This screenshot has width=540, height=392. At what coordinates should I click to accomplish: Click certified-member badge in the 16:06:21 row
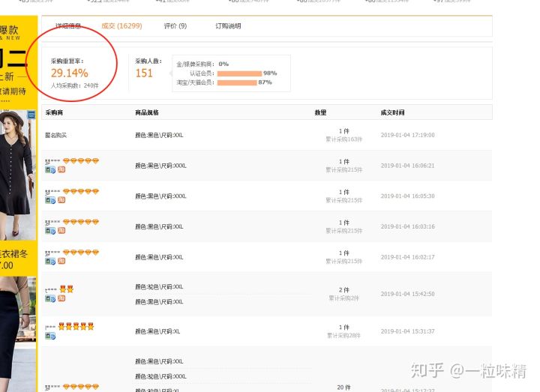[50, 169]
